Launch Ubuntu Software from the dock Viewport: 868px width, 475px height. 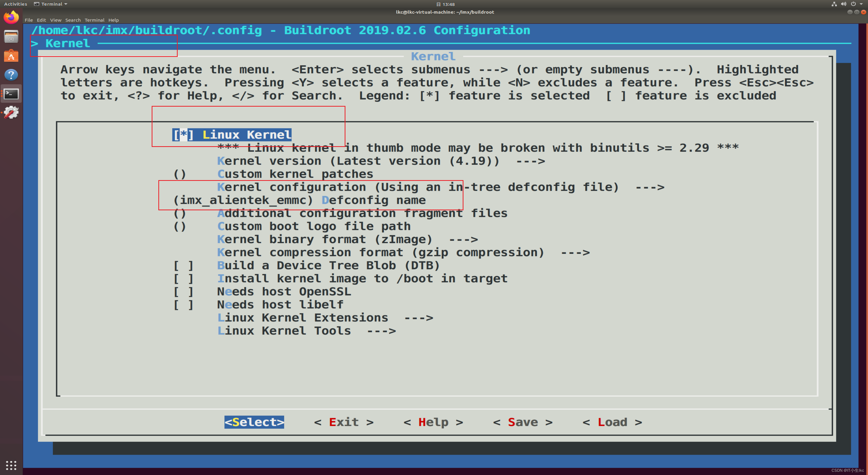click(x=11, y=56)
